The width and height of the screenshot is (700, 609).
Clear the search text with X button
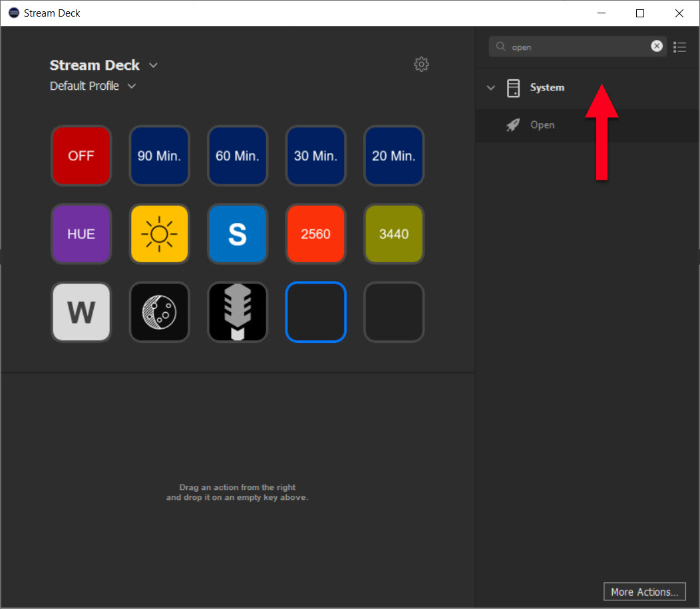[x=656, y=46]
